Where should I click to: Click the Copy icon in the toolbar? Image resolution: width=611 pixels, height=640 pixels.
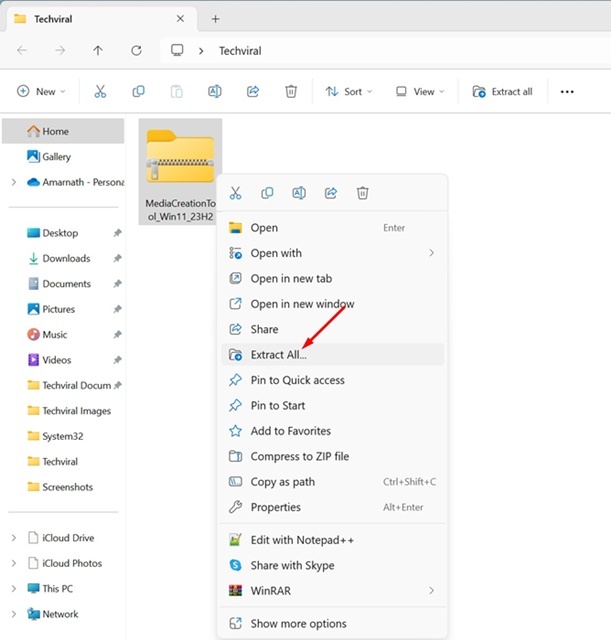pos(138,91)
